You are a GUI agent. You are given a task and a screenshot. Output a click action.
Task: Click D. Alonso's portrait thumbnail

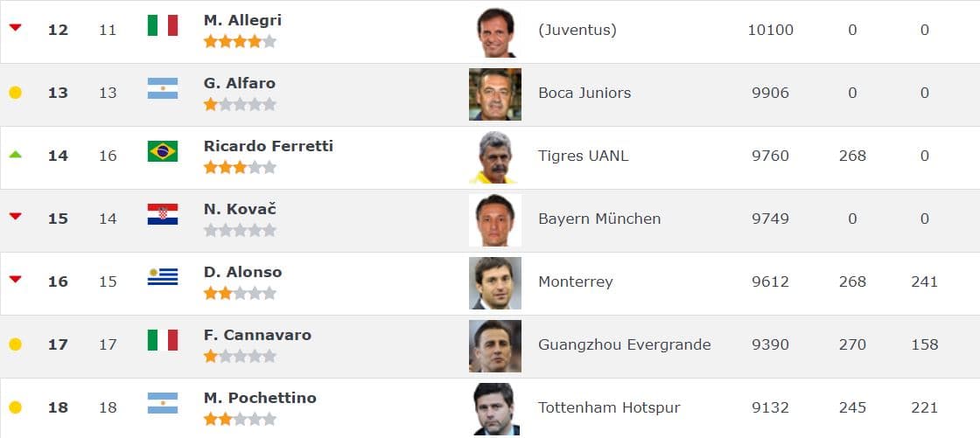pyautogui.click(x=495, y=283)
